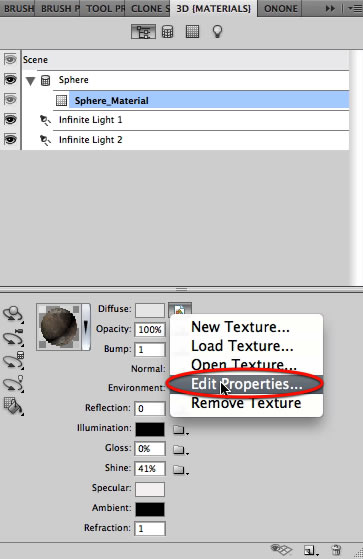Click the Sphere_Material grid icon

pos(61,101)
